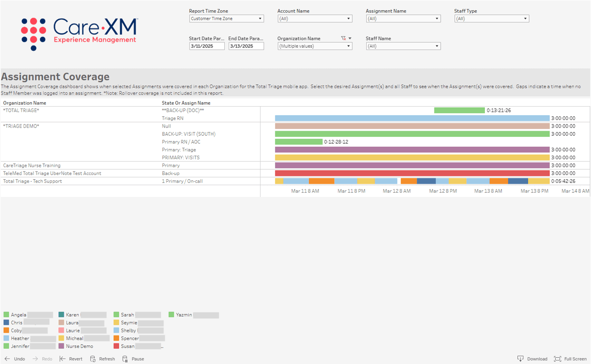The image size is (591, 364).
Task: Click the Organization Name column header
Action: point(25,103)
